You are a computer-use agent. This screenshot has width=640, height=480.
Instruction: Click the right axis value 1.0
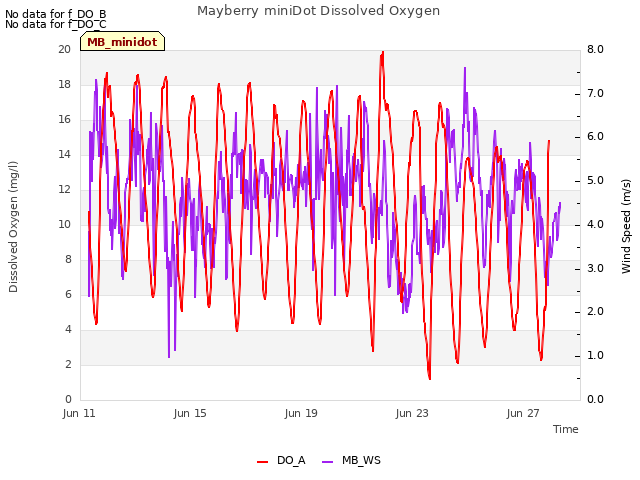(x=595, y=356)
